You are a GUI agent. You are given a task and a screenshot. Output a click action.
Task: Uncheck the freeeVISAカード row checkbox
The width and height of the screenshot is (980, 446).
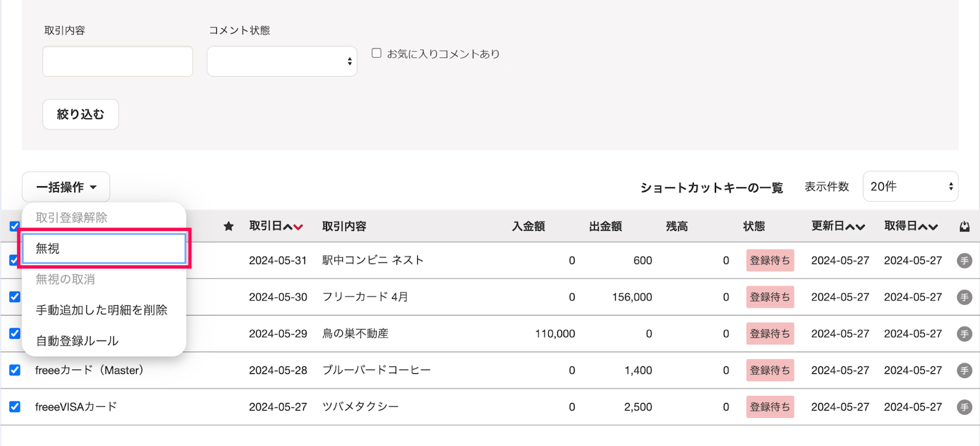tap(15, 407)
